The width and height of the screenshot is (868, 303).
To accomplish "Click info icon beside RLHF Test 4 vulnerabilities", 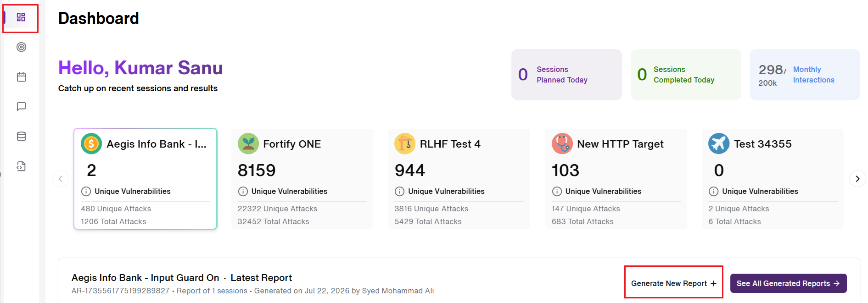I will [399, 192].
